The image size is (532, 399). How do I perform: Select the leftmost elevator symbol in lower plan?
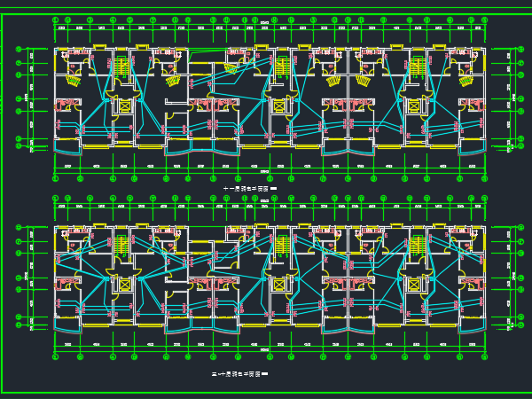(125, 285)
